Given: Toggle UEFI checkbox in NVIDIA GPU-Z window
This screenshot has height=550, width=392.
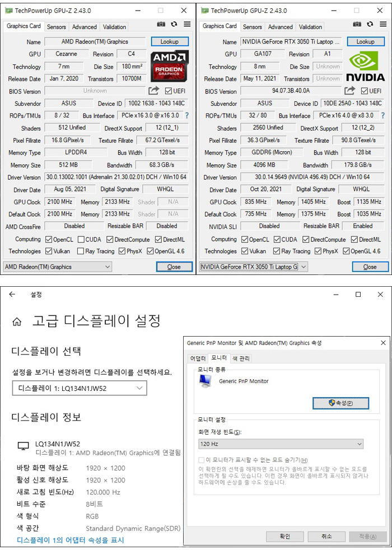Looking at the screenshot, I should click(365, 91).
